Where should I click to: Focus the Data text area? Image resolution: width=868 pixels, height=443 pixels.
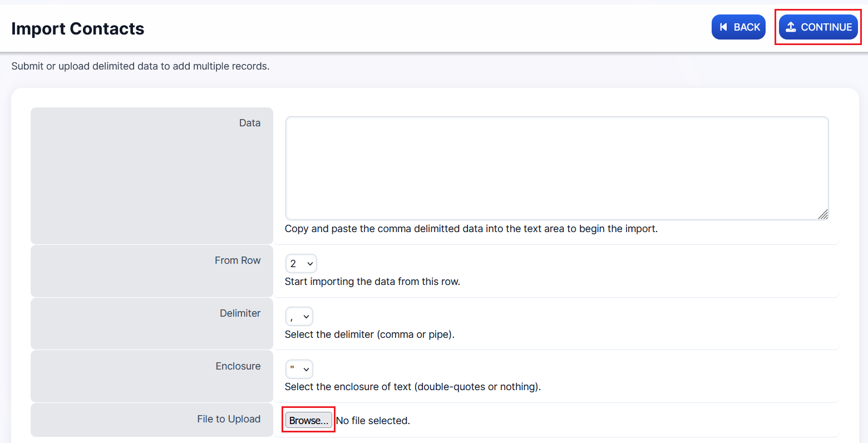(556, 168)
